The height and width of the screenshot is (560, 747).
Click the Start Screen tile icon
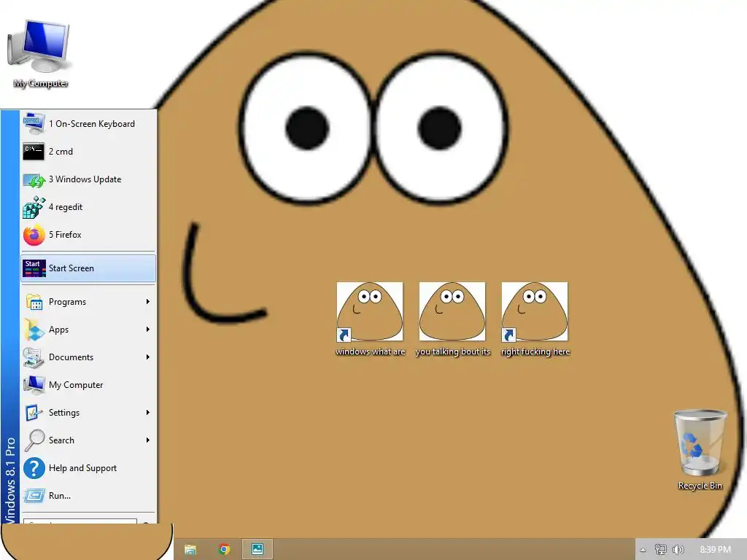pos(34,268)
